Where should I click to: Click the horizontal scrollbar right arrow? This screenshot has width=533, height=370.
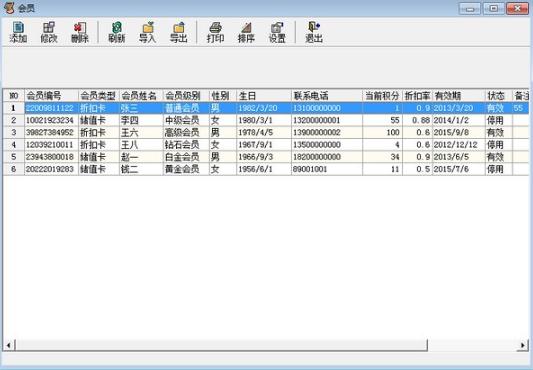click(522, 346)
